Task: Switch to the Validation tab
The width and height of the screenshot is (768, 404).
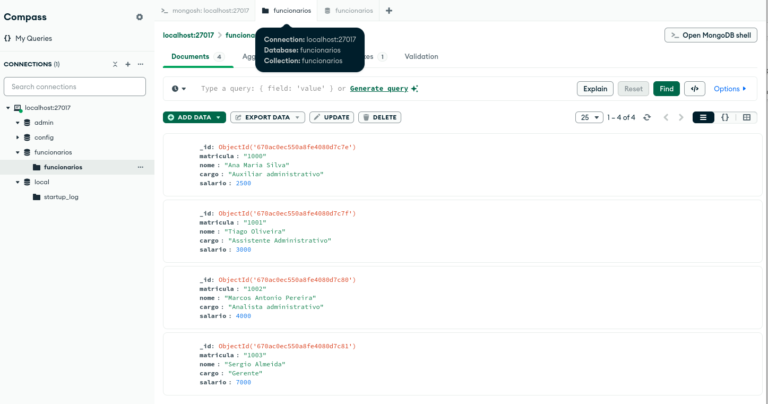Action: click(421, 57)
